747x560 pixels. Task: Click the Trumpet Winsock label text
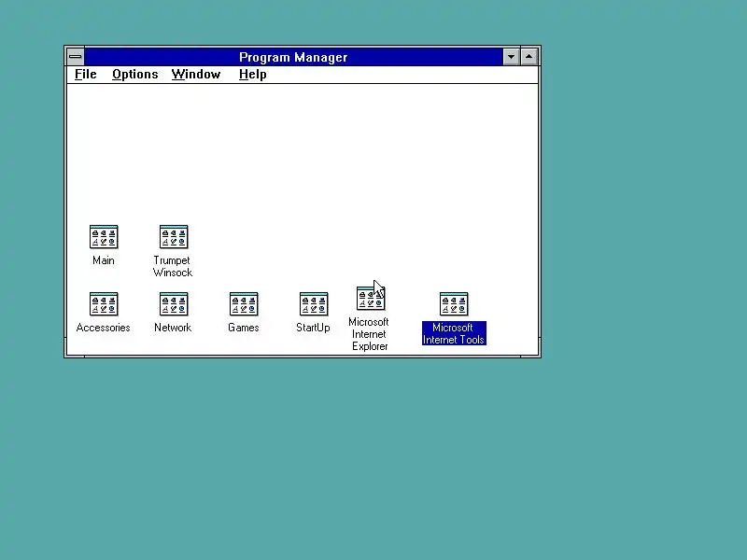click(173, 267)
